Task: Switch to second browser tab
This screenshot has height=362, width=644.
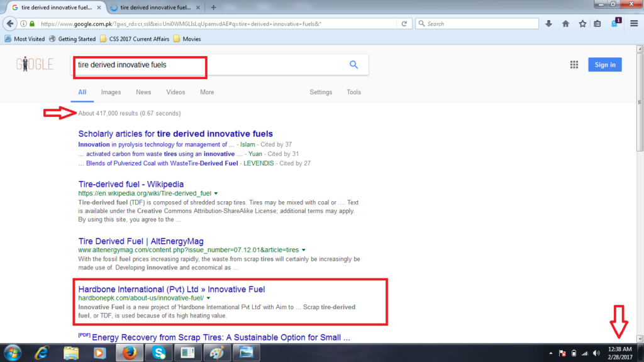Action: [155, 8]
